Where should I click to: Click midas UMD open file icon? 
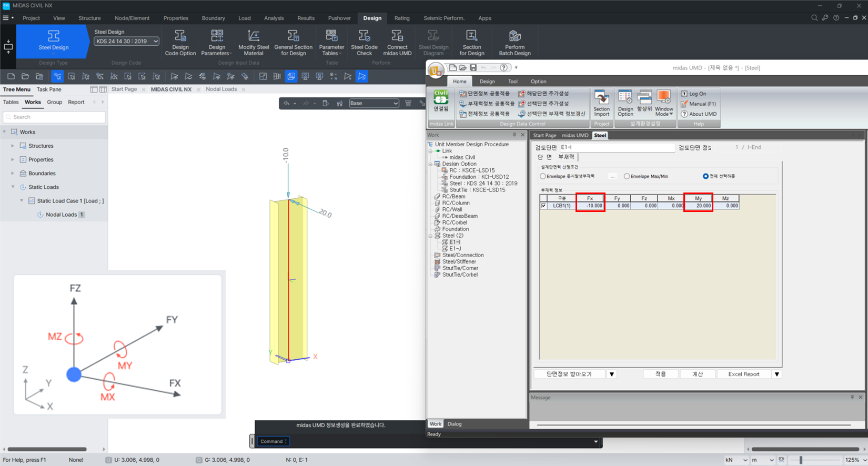(463, 67)
